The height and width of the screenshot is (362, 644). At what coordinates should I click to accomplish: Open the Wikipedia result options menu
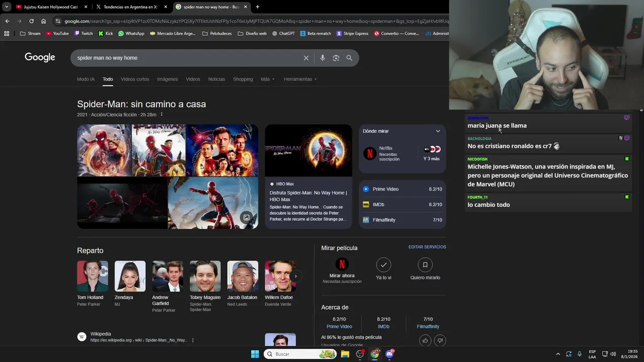click(193, 340)
